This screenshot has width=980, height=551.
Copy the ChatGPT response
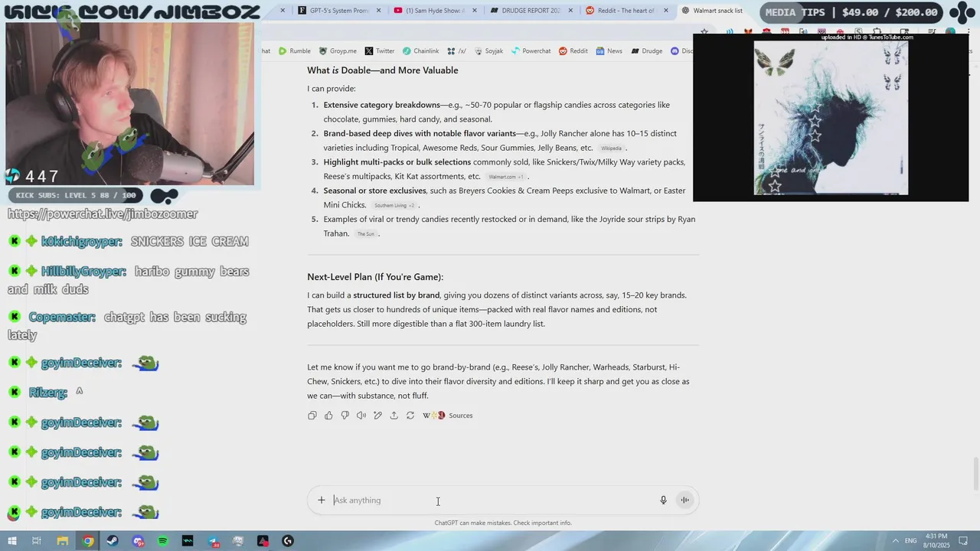point(312,416)
